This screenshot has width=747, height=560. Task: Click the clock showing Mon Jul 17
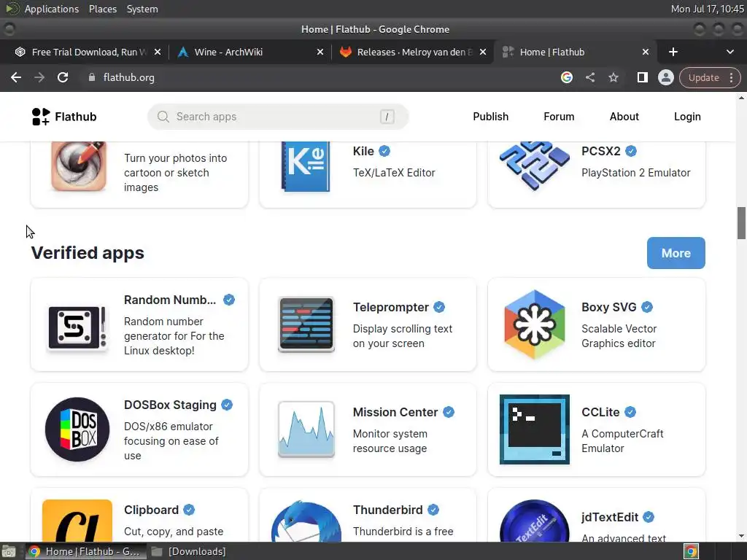[707, 9]
